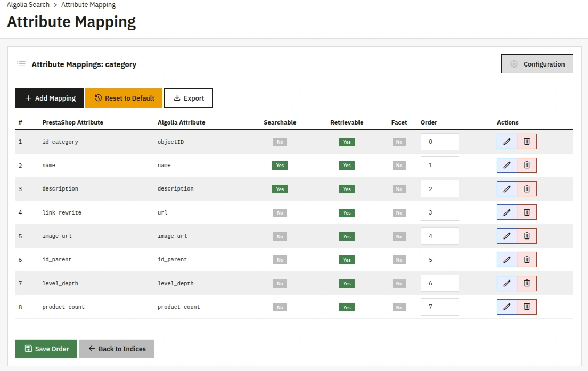Toggle Searchable badge for name row
Viewport: 588px width, 371px height.
(280, 166)
